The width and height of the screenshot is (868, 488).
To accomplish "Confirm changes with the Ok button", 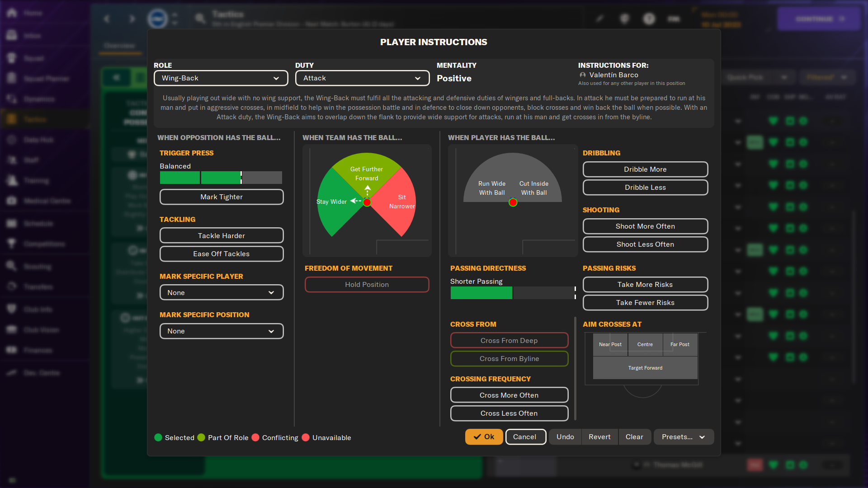I will point(484,437).
